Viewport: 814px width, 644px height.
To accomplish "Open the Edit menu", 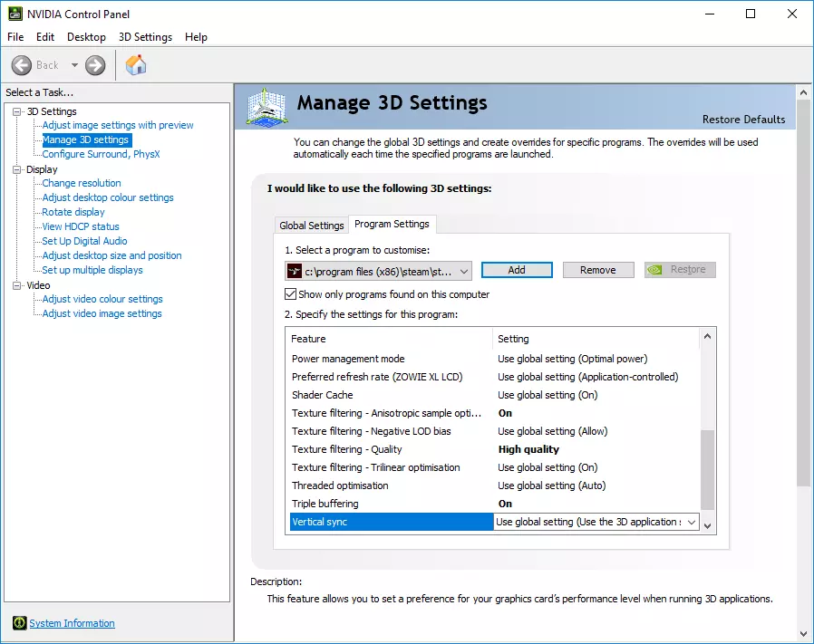I will click(x=45, y=37).
